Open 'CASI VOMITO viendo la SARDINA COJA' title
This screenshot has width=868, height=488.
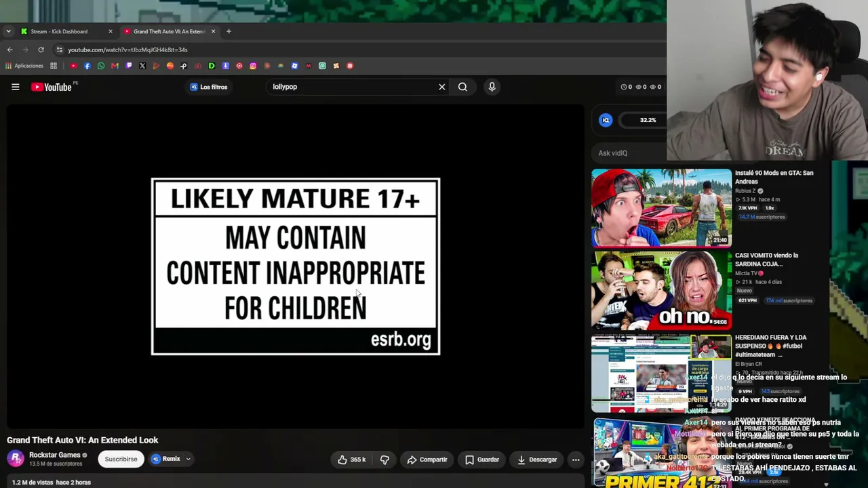coord(766,260)
